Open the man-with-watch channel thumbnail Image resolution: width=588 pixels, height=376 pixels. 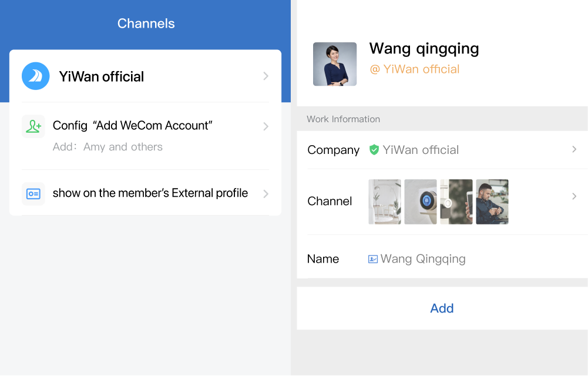click(492, 202)
